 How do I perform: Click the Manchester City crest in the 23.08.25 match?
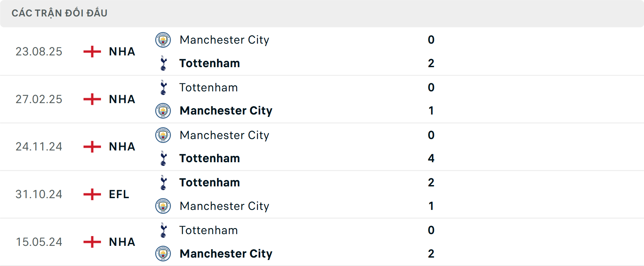point(163,40)
